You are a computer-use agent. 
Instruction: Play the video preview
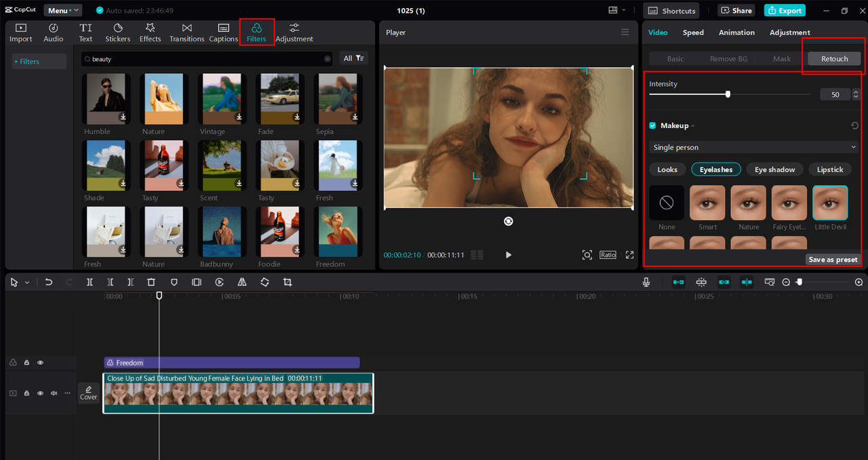[509, 255]
